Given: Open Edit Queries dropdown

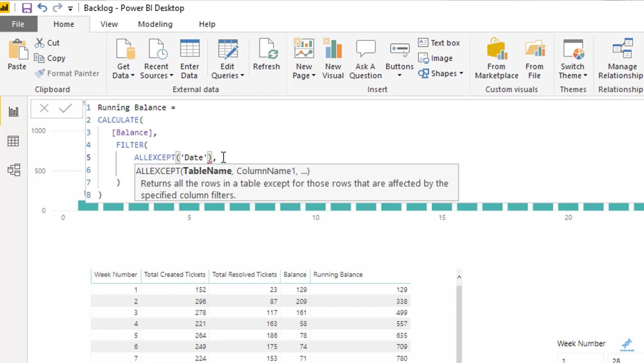Looking at the screenshot, I should 227,59.
